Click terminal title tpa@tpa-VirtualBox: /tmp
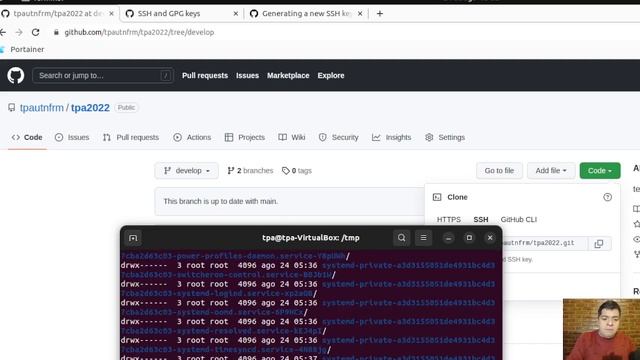 coord(311,238)
